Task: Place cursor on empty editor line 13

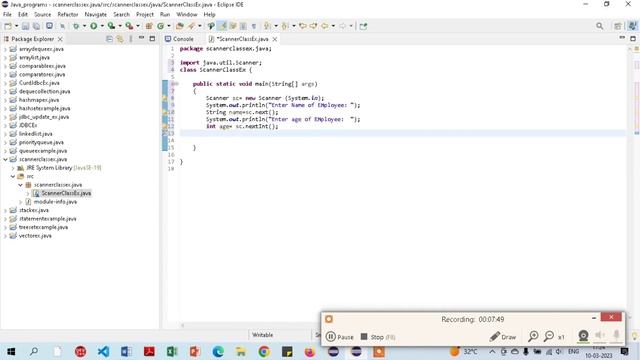Action: 402,133
